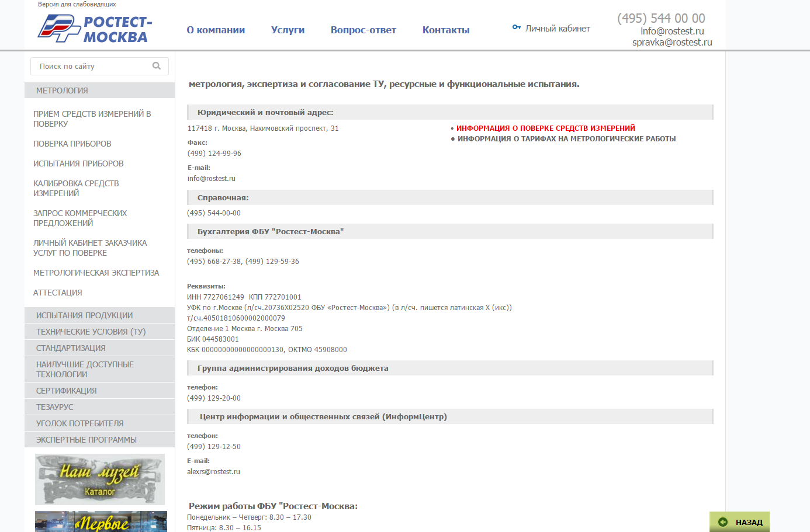Click fax number (499) 124-99-96
Screen dimensions: 810x532
click(x=214, y=154)
